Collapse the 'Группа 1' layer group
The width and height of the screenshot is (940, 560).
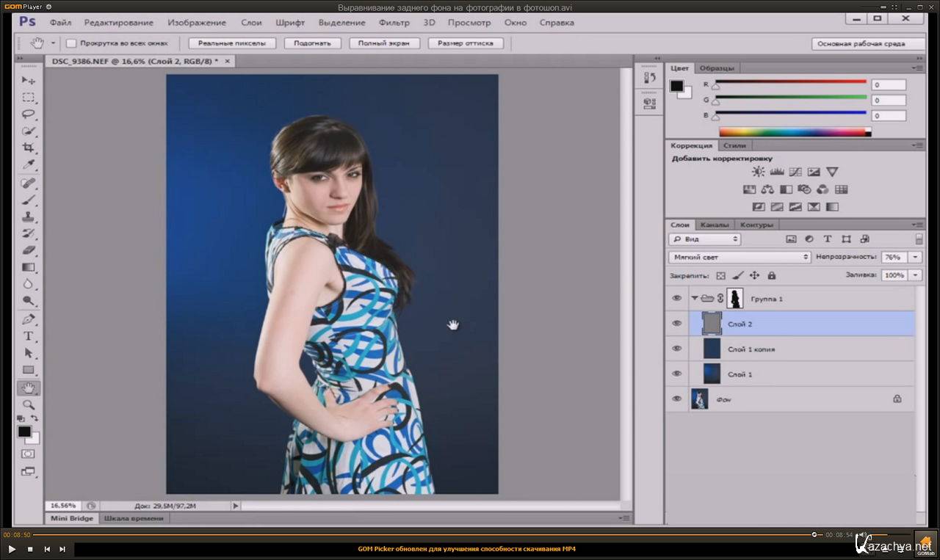695,298
